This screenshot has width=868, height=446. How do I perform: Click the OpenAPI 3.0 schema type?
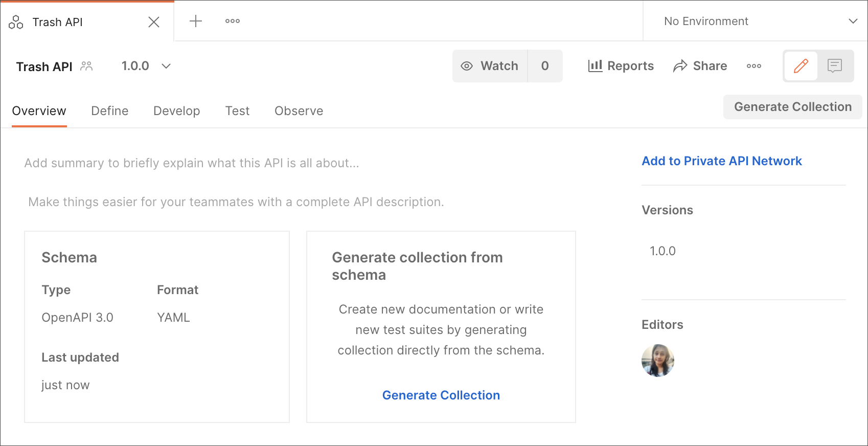tap(77, 318)
